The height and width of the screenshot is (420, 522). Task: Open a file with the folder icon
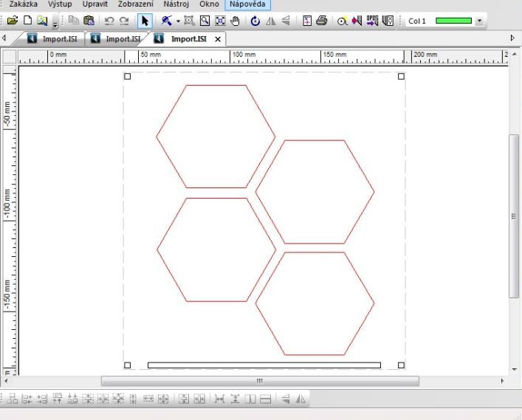tap(13, 21)
